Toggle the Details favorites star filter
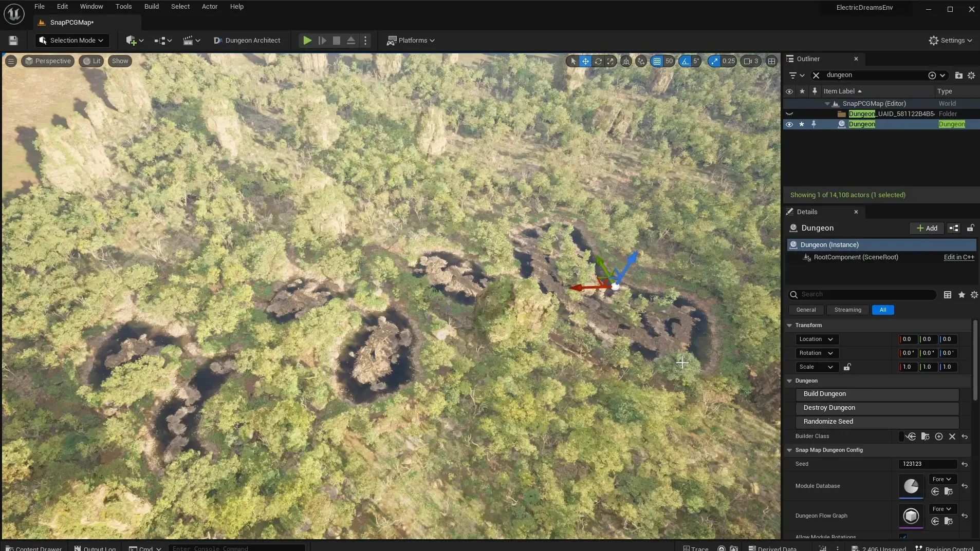Viewport: 980px width, 551px height. click(961, 295)
